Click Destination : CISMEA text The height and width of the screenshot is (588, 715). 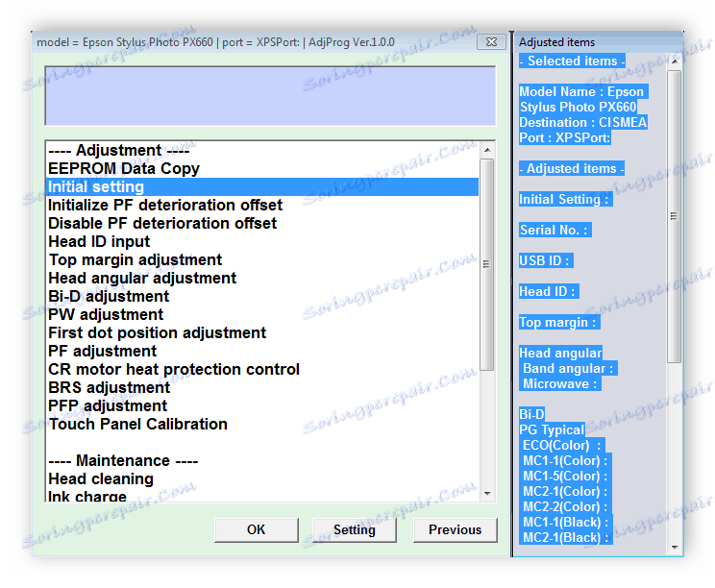[583, 122]
